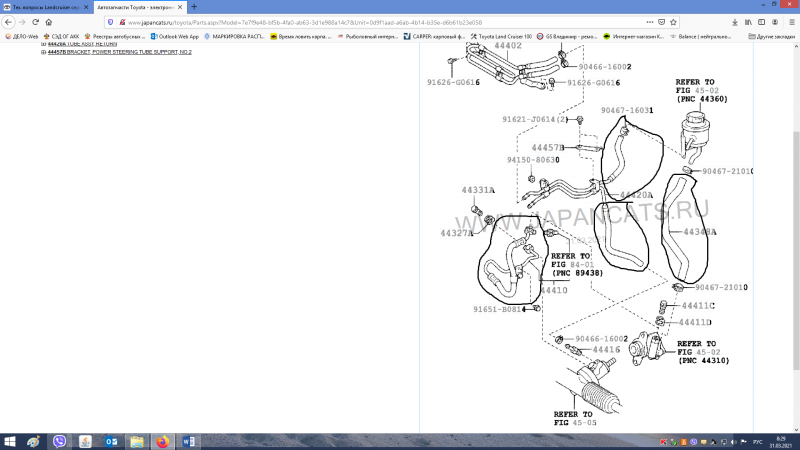Expand the 44457B bracket tree item

pos(44,51)
